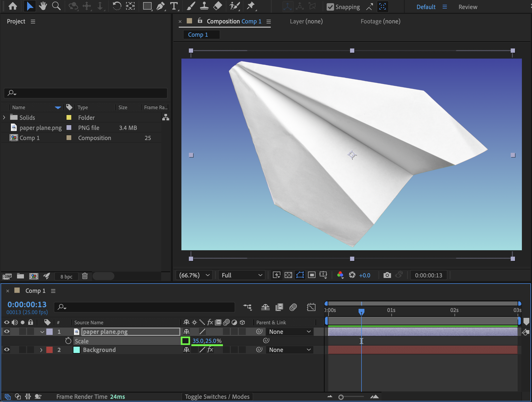
Task: Hide the paper plane.png layer
Action: click(x=7, y=331)
